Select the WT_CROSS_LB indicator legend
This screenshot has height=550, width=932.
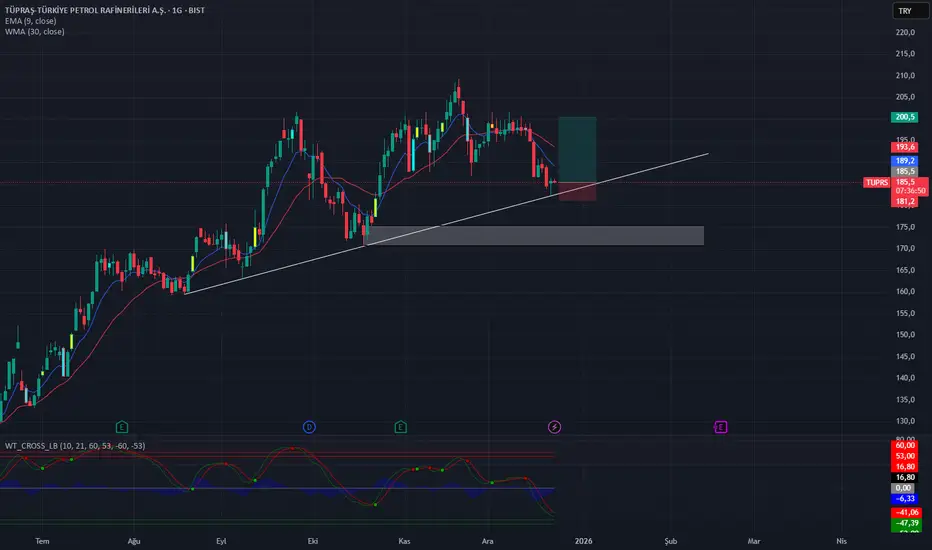(x=75, y=446)
